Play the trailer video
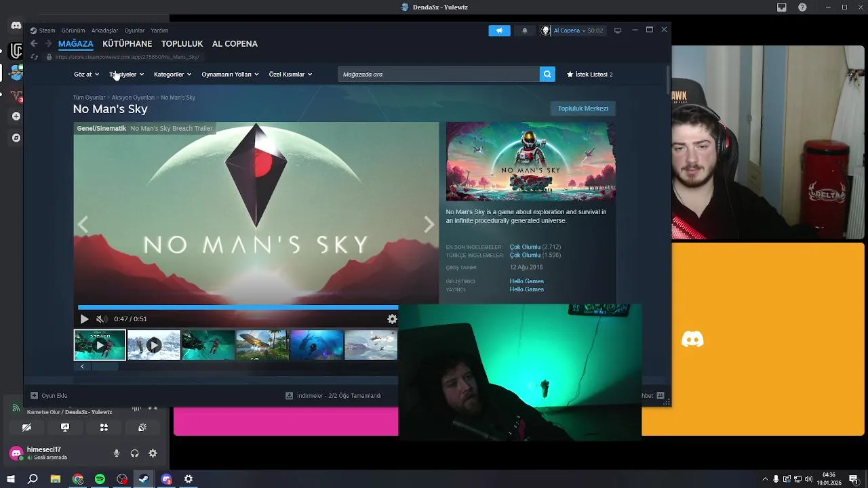This screenshot has width=868, height=488. [x=84, y=319]
